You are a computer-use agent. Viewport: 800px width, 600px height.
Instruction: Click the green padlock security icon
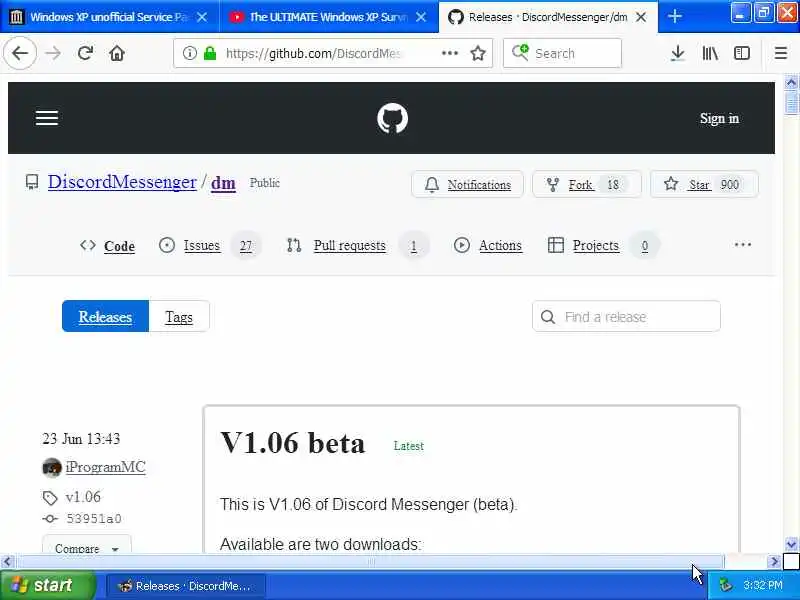pyautogui.click(x=210, y=53)
